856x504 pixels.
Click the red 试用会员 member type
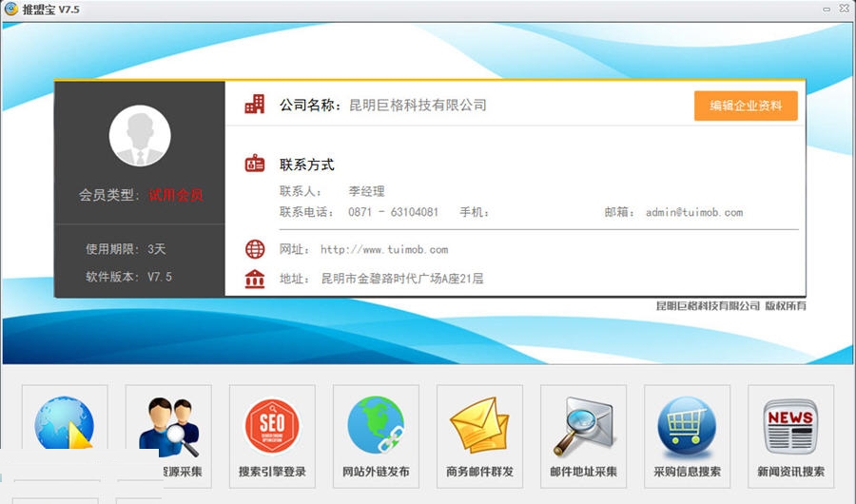click(176, 195)
